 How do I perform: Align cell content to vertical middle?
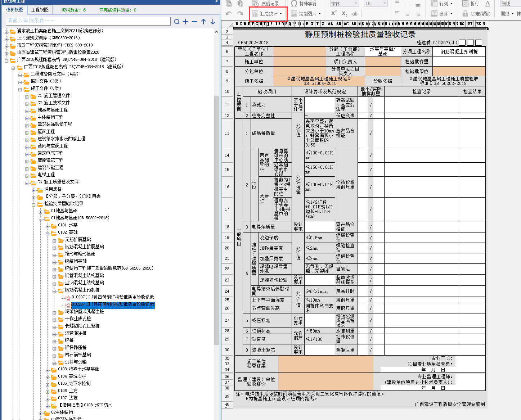tap(408, 3)
